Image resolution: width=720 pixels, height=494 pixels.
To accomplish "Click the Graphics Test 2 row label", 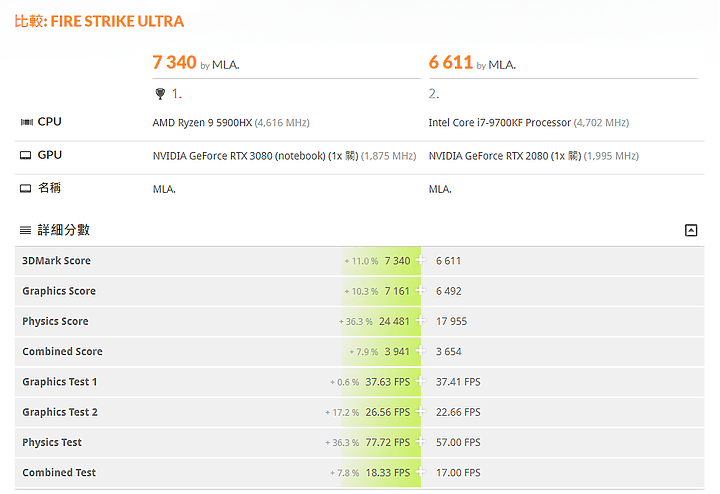I will 60,412.
